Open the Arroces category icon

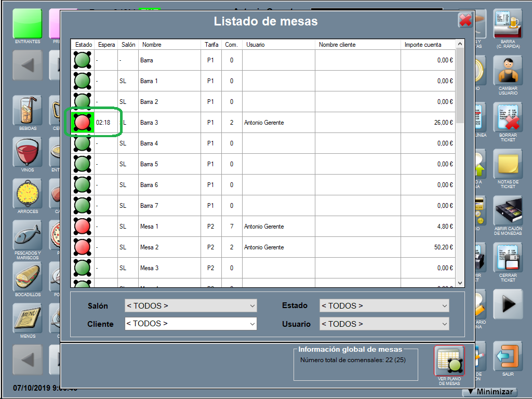point(27,194)
